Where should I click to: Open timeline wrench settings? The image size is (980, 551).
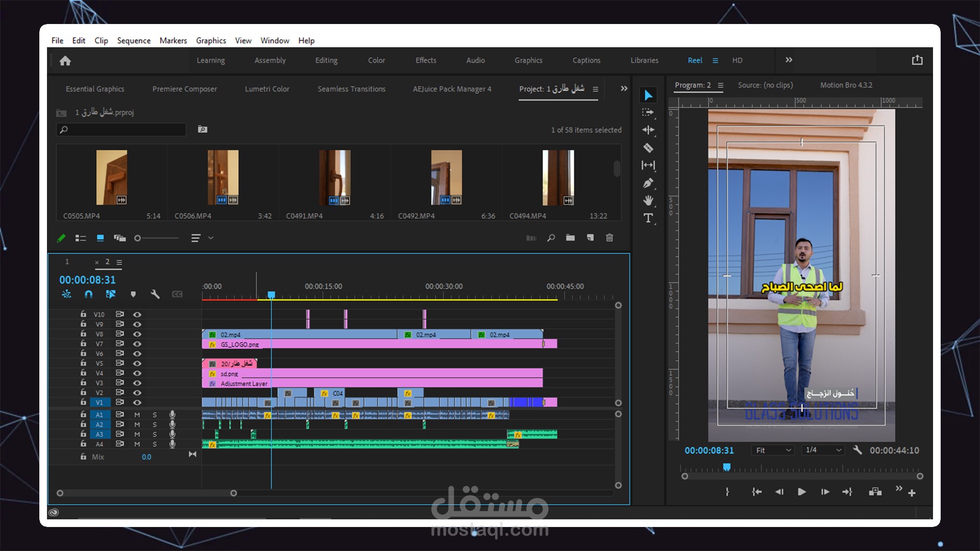pyautogui.click(x=155, y=294)
